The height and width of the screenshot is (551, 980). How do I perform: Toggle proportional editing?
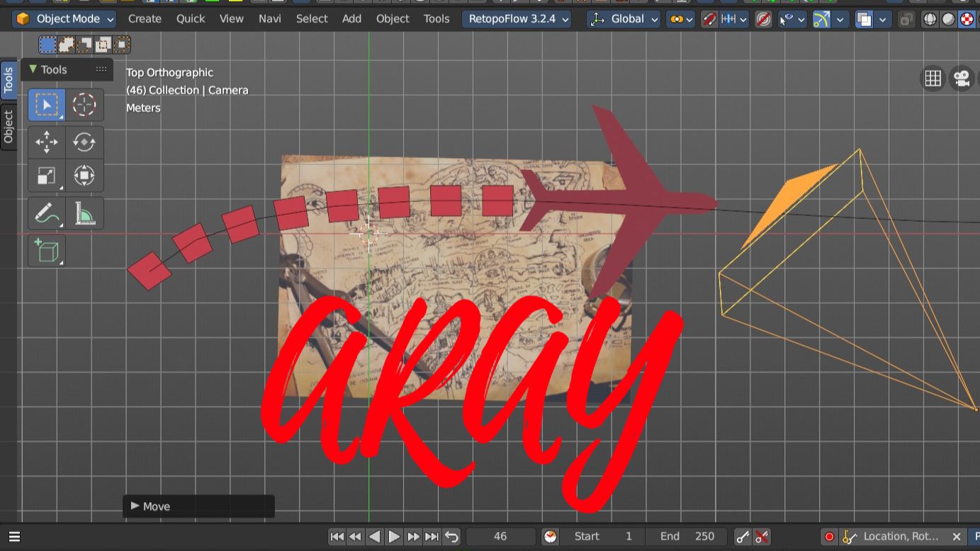[x=763, y=19]
